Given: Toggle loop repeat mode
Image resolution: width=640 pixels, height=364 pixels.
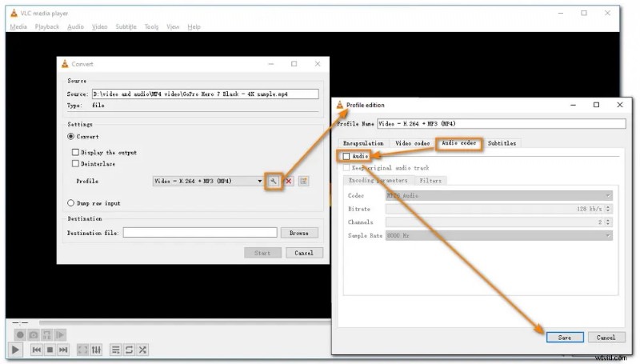Looking at the screenshot, I should click(130, 350).
